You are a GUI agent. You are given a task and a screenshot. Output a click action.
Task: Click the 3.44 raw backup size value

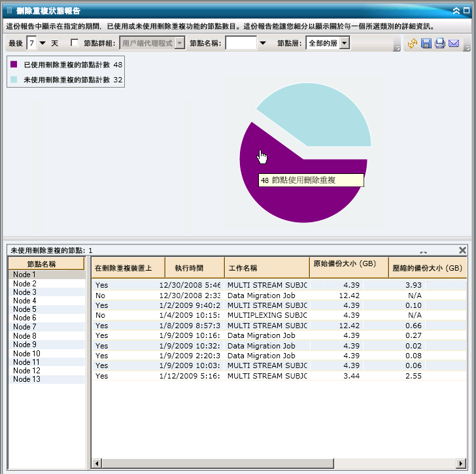[351, 376]
